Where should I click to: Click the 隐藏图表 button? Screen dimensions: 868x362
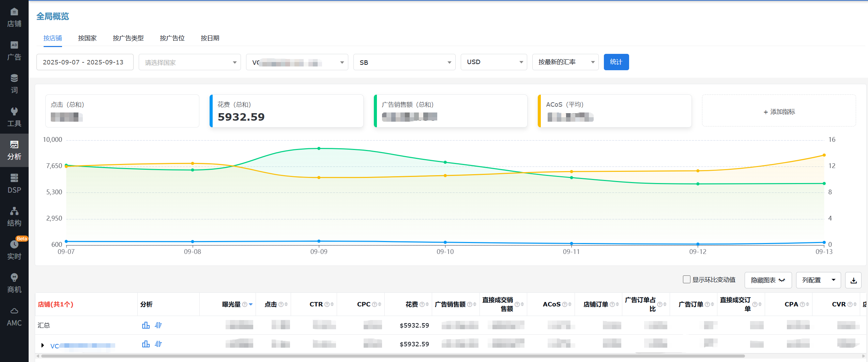(768, 280)
